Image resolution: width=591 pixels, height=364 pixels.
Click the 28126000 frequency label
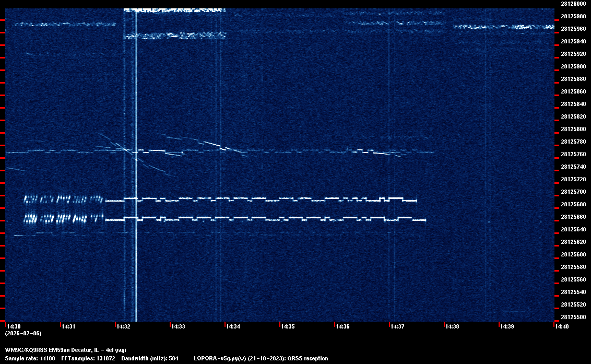click(x=573, y=4)
